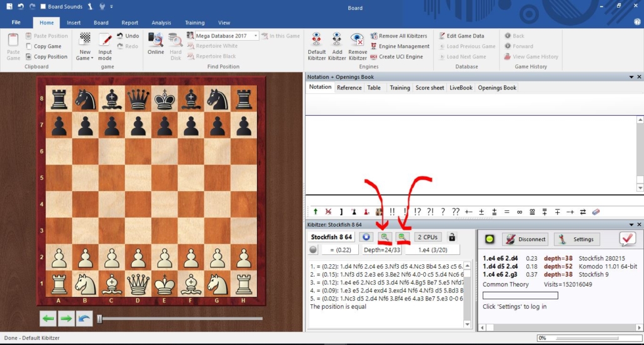Image resolution: width=644 pixels, height=345 pixels.
Task: Click the grey round indicator beside evaluation
Action: (313, 250)
